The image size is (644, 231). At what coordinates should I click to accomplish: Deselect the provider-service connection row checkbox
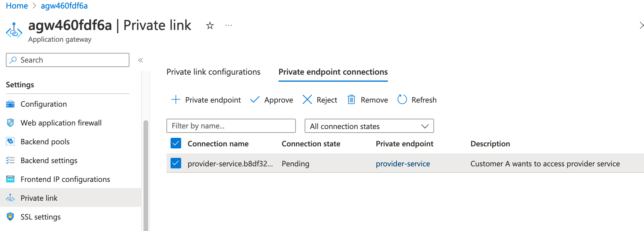pyautogui.click(x=176, y=163)
